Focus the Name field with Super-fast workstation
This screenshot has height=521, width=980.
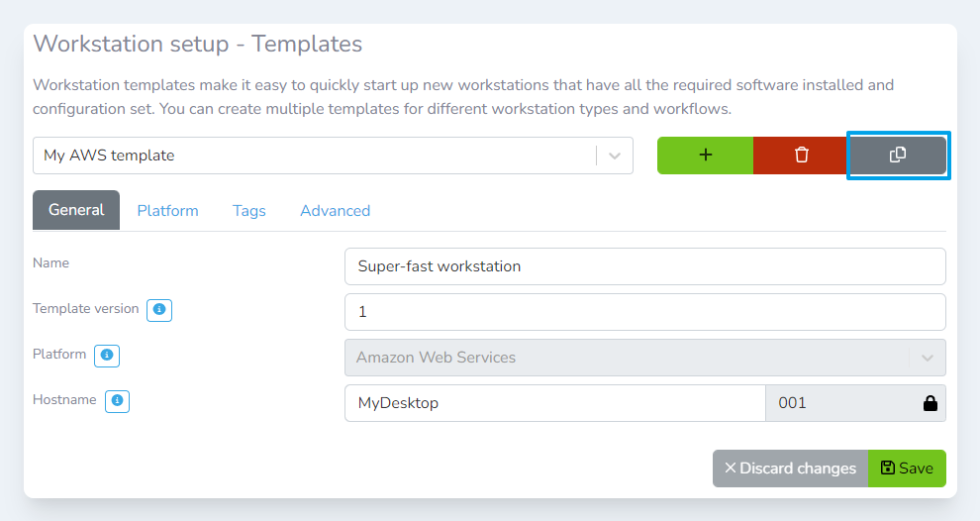(644, 266)
